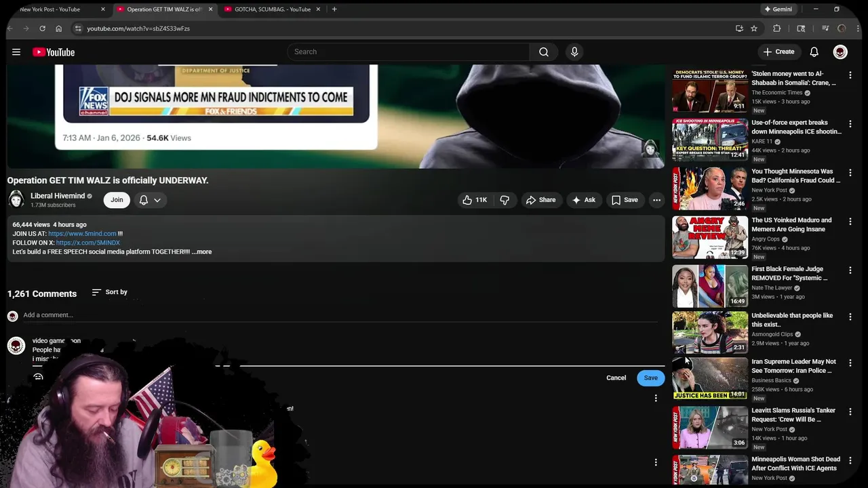This screenshot has height=488, width=868.
Task: Open options for 'The US Yoinked Maduro' video
Action: coord(850,222)
